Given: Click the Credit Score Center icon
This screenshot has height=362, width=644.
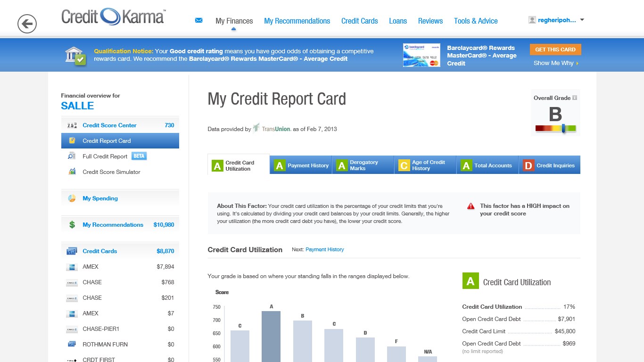Looking at the screenshot, I should tap(72, 125).
